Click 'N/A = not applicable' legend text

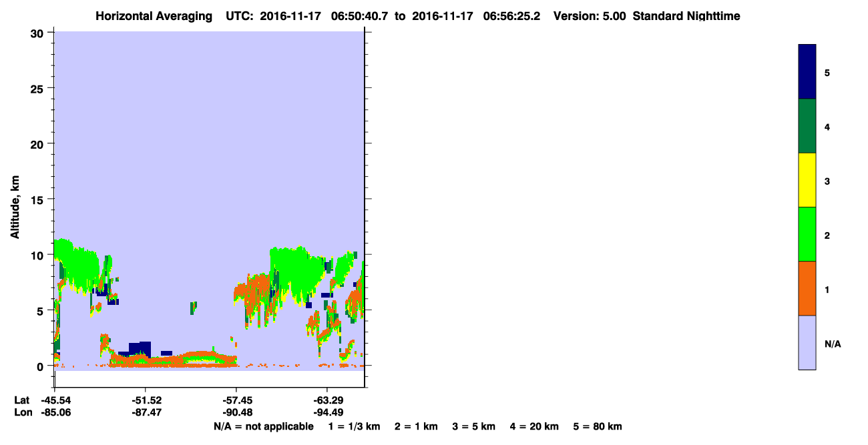click(x=263, y=426)
